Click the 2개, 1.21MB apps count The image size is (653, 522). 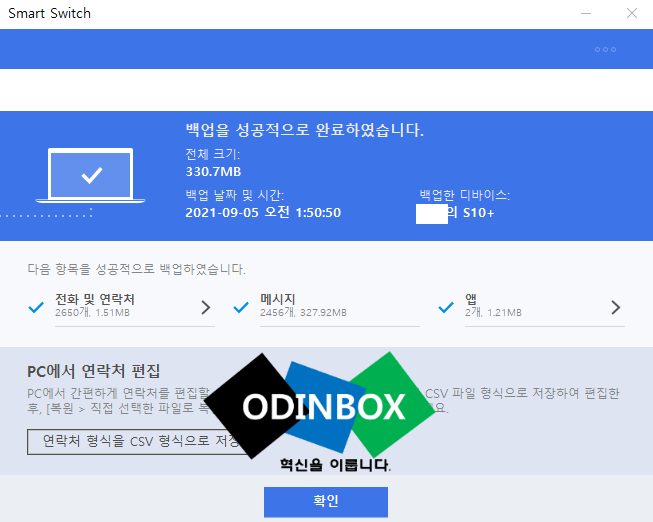click(x=493, y=312)
